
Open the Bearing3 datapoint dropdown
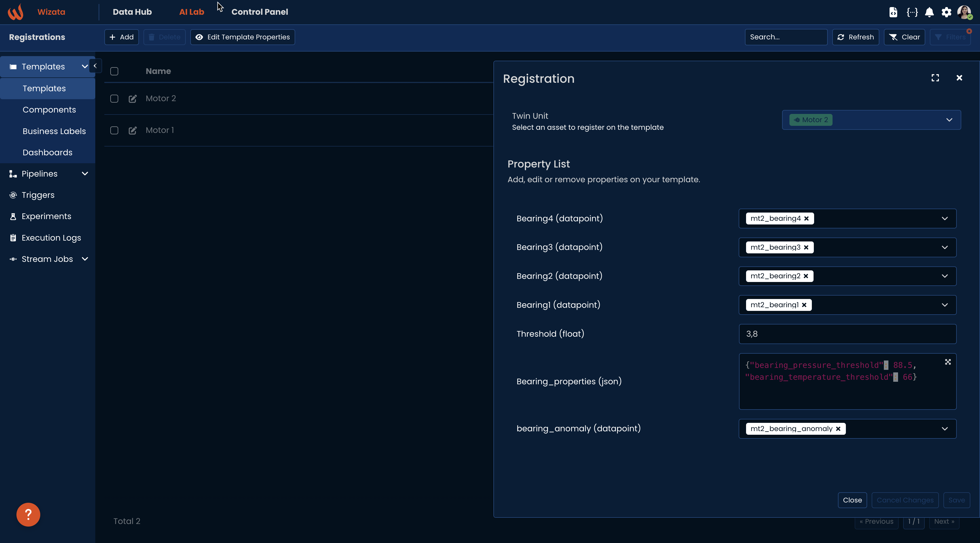944,247
